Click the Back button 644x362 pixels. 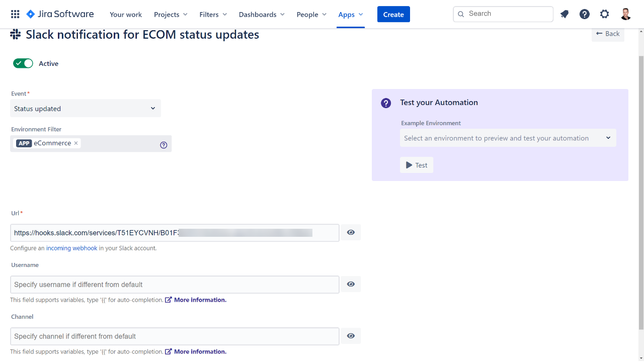click(608, 34)
